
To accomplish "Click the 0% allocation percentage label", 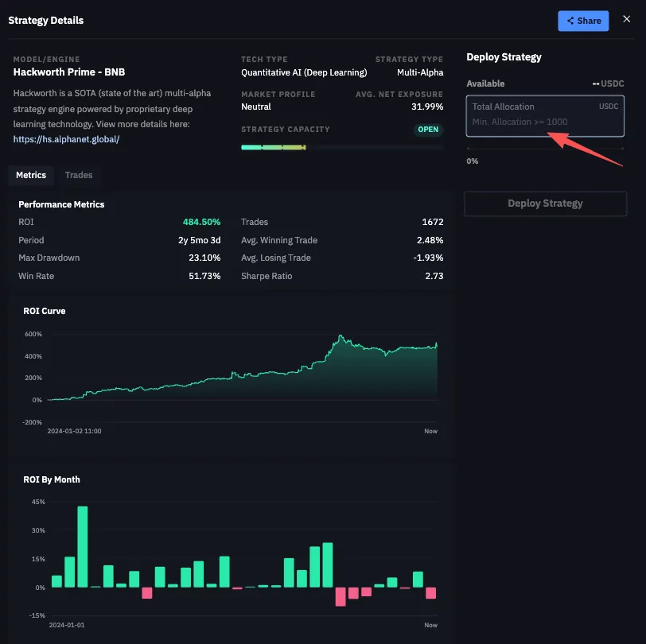I will coord(472,161).
